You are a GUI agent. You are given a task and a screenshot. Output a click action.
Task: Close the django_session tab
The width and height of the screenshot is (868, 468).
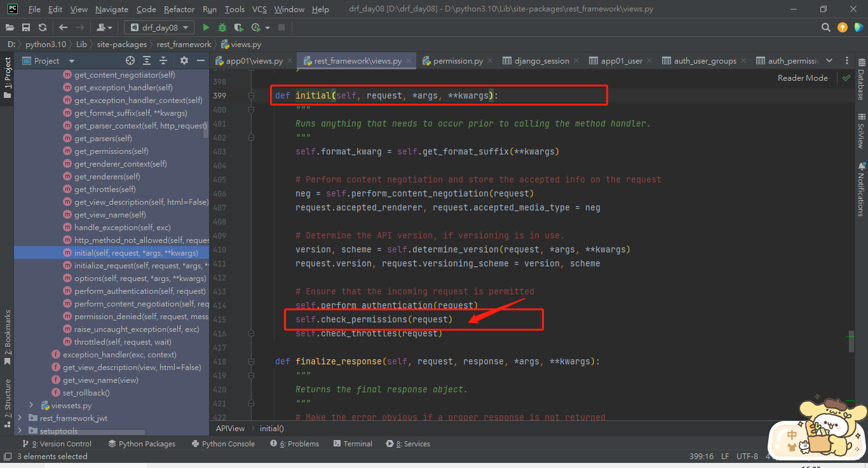click(x=576, y=61)
